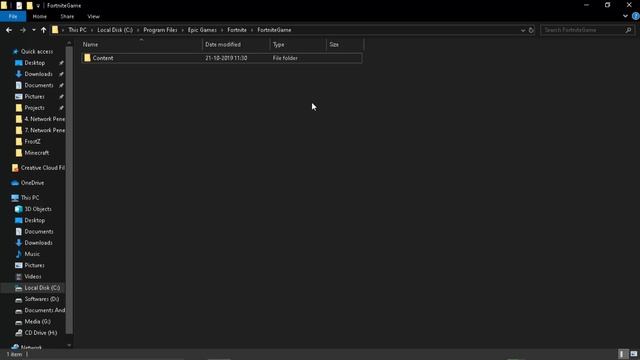The image size is (640, 360).
Task: Open 3D Objects under This PC
Action: (x=38, y=209)
